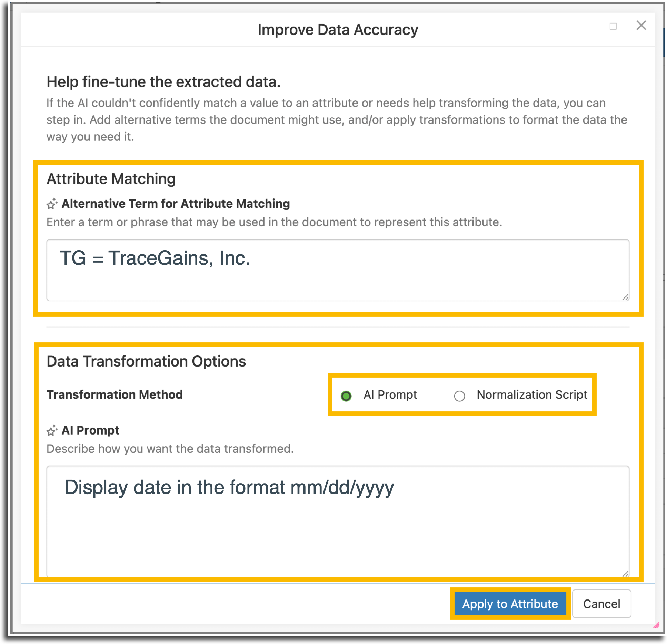This screenshot has width=667, height=644.
Task: Click the Data Transformation Options heading
Action: [146, 361]
